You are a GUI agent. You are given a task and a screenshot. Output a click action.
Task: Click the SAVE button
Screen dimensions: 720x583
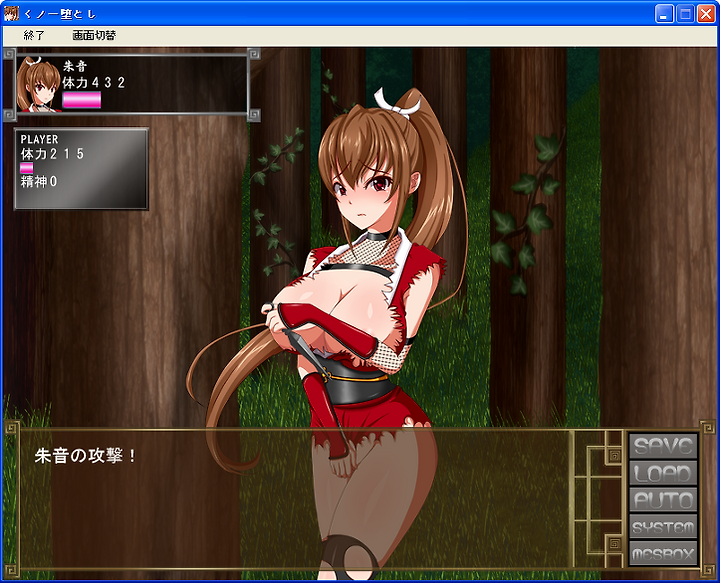click(663, 446)
